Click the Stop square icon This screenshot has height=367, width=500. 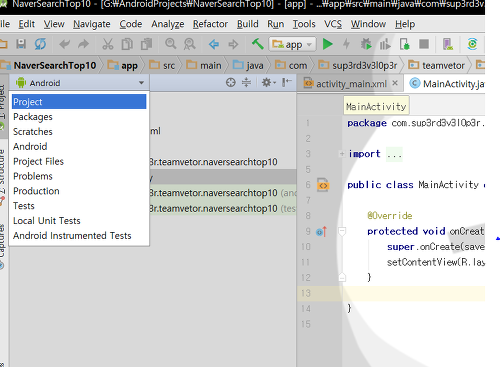click(x=424, y=44)
